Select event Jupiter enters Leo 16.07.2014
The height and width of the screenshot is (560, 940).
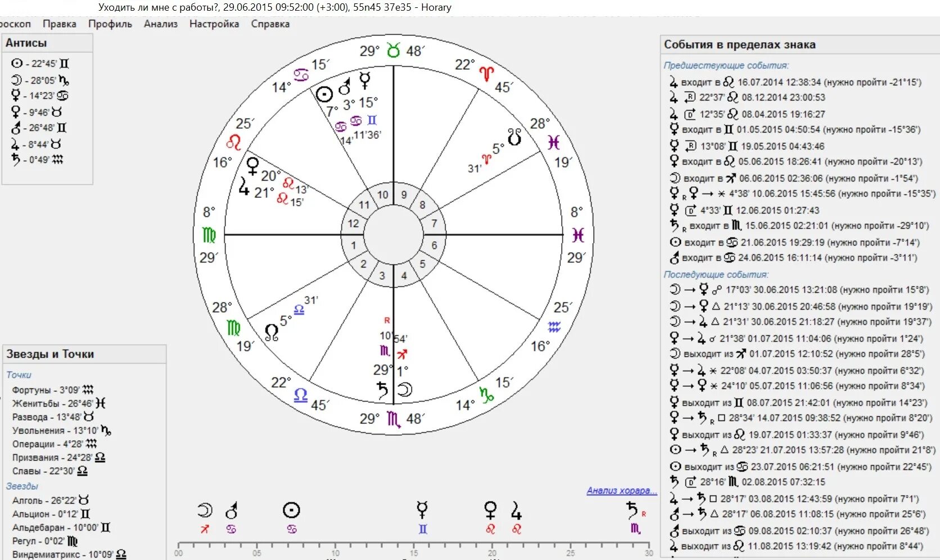click(x=795, y=82)
